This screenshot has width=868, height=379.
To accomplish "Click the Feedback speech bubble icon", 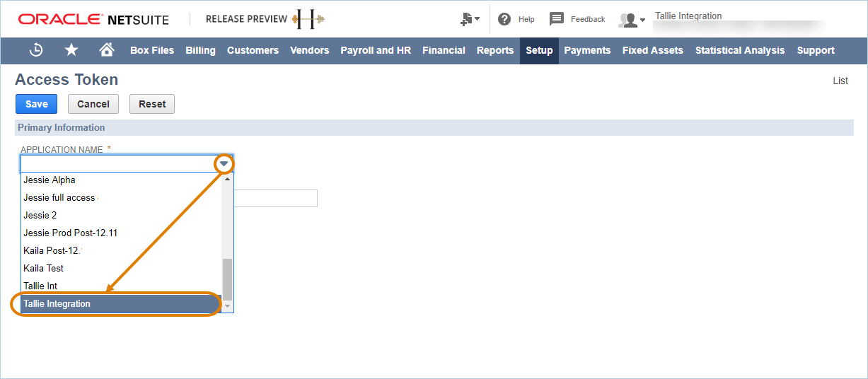I will 557,19.
